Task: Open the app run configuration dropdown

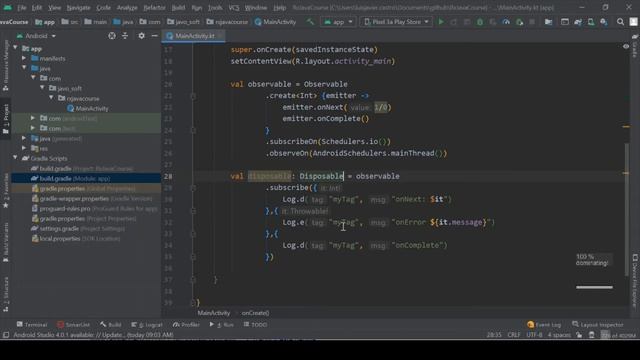Action: (x=338, y=22)
